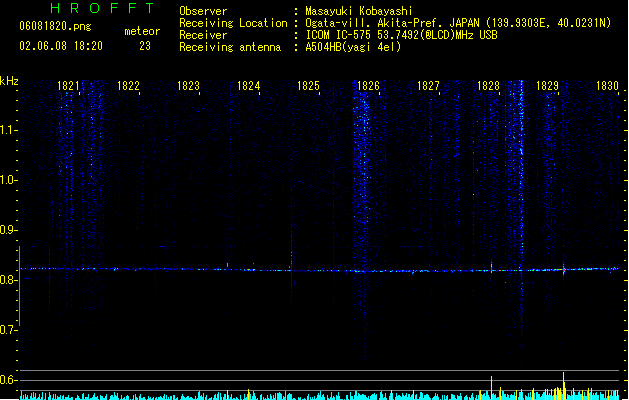Image resolution: width=629 pixels, height=400 pixels.
Task: Click the red meteor echo after 1829
Action: click(564, 270)
